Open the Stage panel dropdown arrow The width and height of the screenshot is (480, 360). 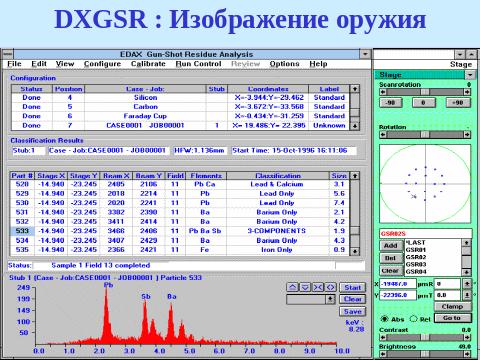pyautogui.click(x=470, y=75)
